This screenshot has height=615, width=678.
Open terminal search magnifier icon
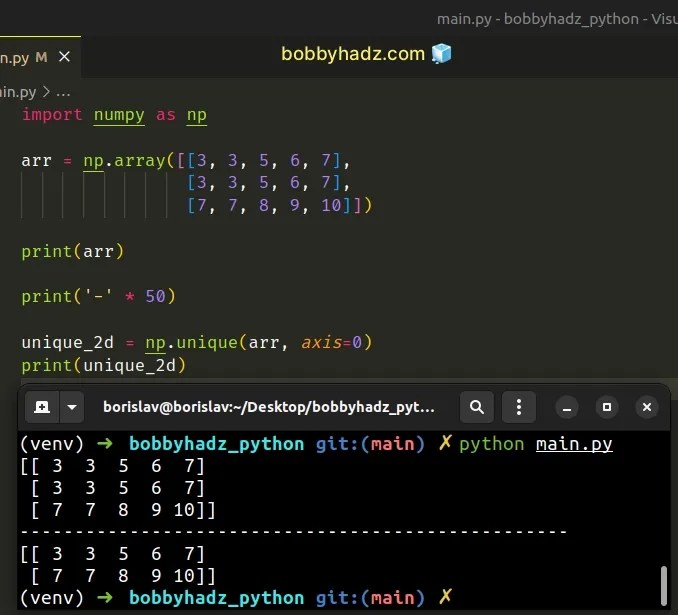477,407
